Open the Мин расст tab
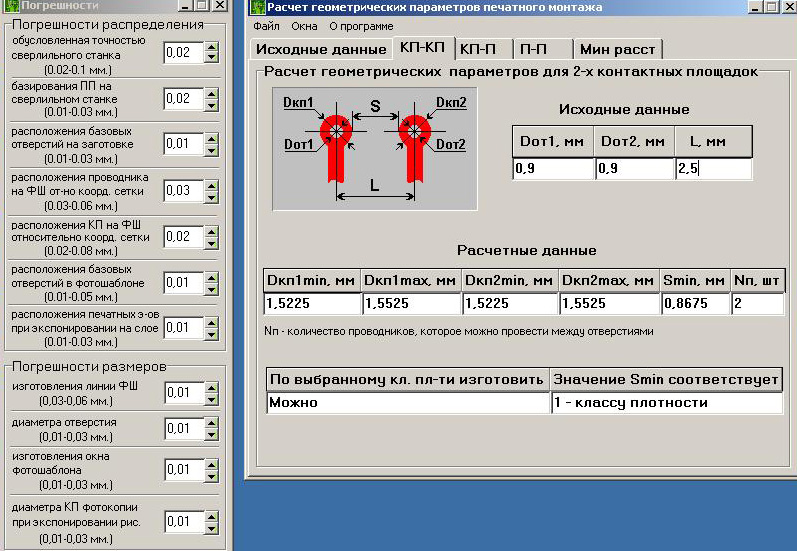 pos(619,49)
